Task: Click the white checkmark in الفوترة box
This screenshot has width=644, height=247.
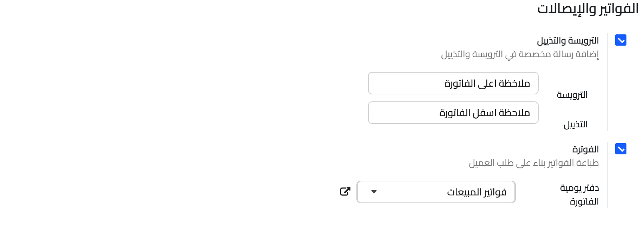Action: point(621,149)
